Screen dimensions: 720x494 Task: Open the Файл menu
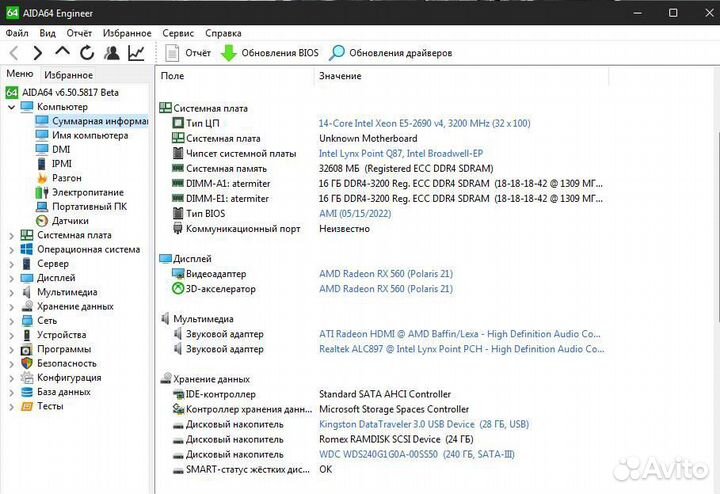15,33
